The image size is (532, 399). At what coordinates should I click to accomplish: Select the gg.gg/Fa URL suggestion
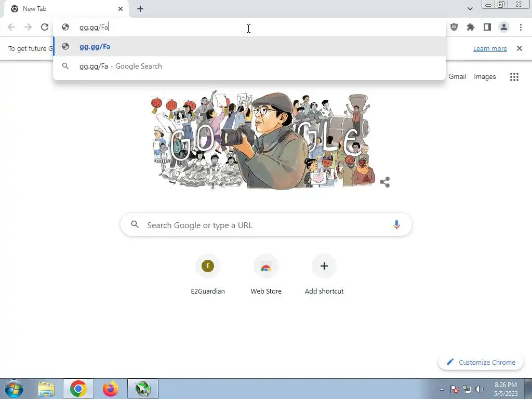click(x=249, y=46)
